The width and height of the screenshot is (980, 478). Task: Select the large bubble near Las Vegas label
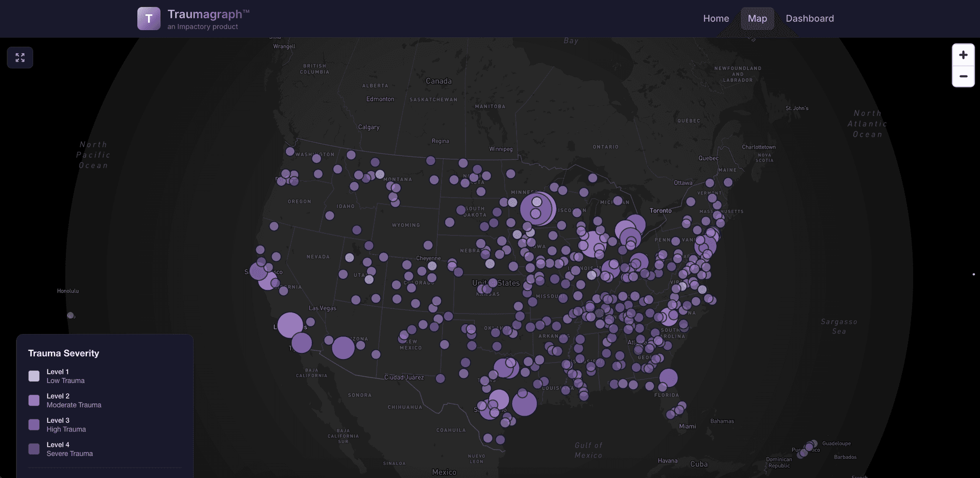tap(290, 325)
